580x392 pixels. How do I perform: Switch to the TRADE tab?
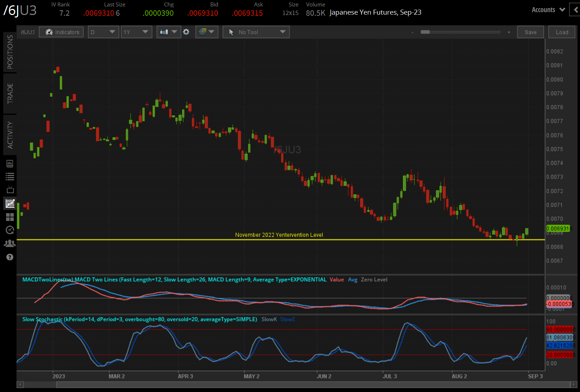coord(10,94)
